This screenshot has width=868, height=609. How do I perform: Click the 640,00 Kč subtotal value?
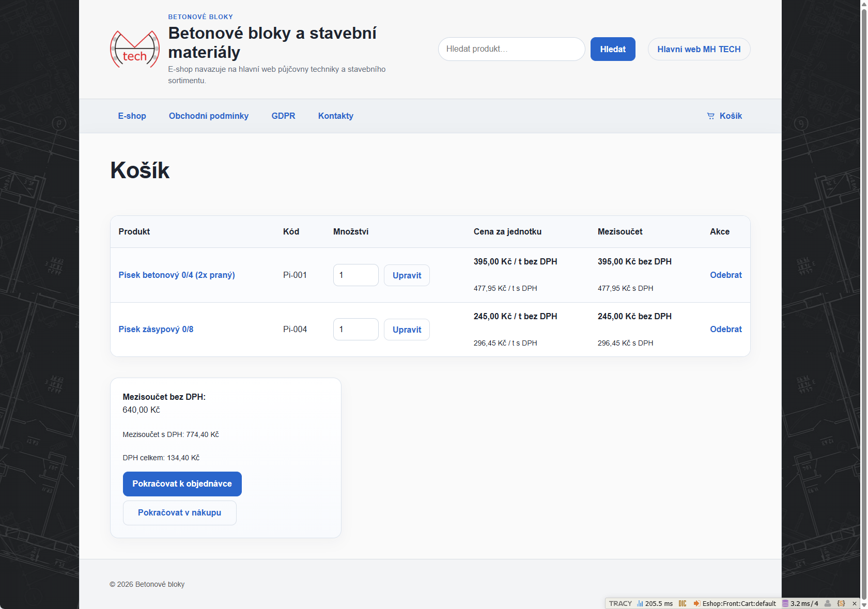[141, 410]
